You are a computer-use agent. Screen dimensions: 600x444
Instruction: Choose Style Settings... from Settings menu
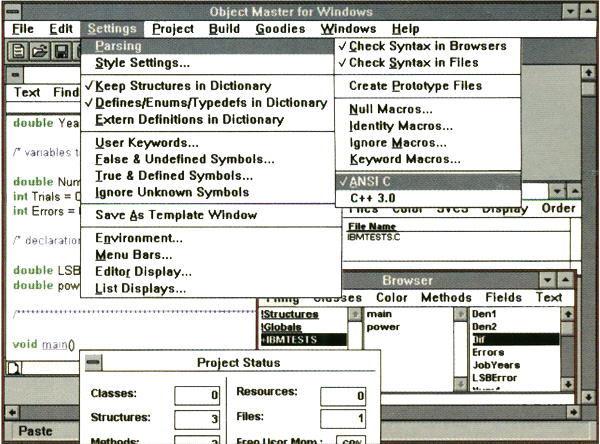tap(142, 63)
